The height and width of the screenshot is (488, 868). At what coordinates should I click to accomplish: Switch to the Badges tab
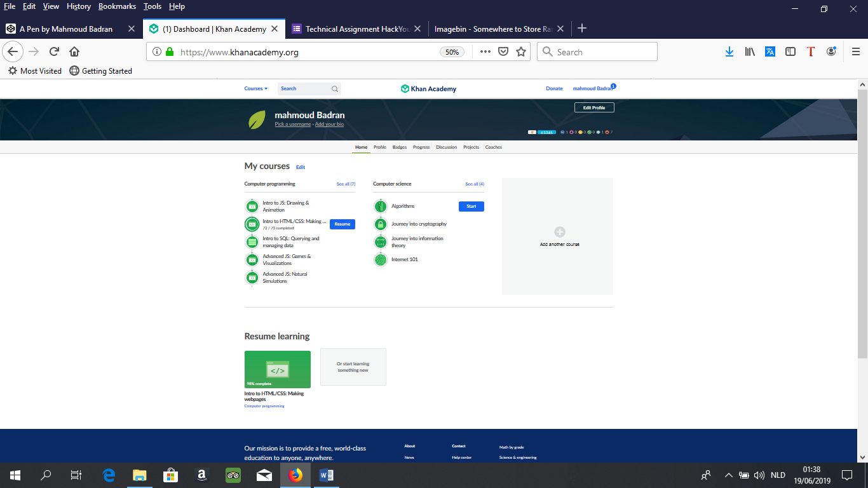399,147
